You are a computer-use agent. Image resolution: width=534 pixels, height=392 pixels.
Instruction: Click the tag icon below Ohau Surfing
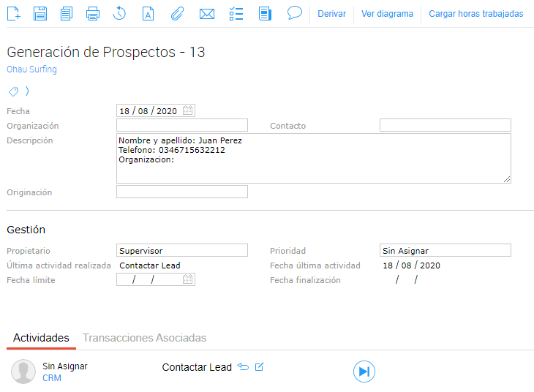pos(13,91)
